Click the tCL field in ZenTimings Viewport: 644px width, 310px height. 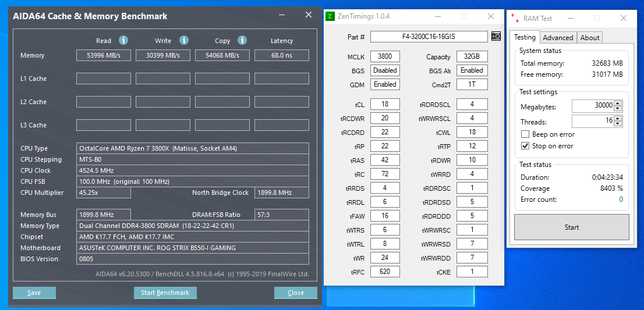385,104
